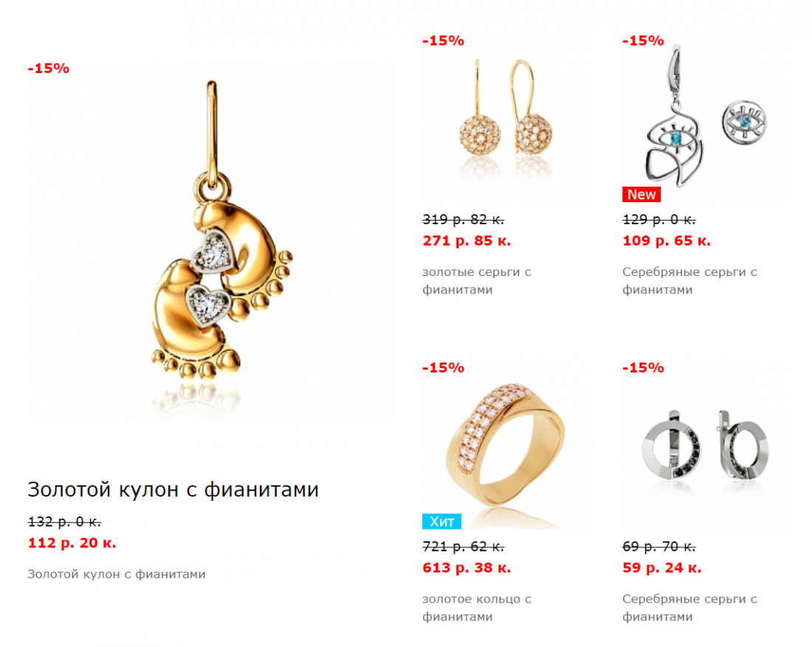Select the gold ring with stones photo
Viewport: 812px width, 647px height.
tap(505, 445)
